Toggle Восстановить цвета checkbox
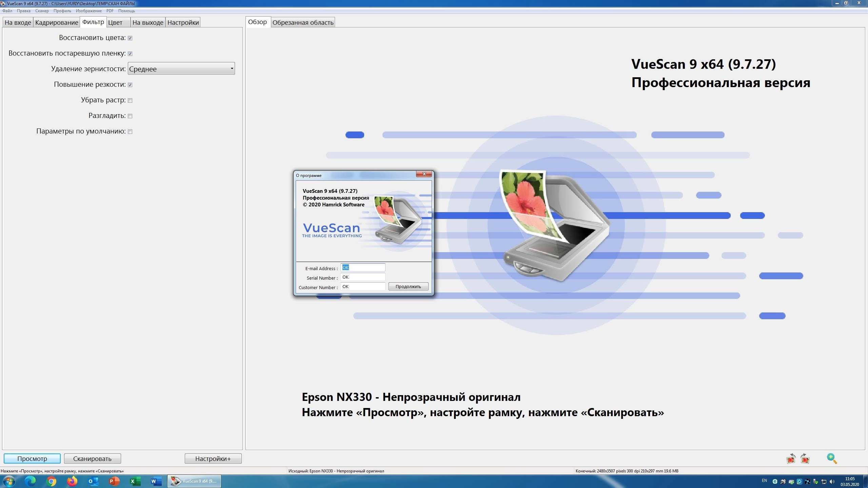 click(130, 38)
